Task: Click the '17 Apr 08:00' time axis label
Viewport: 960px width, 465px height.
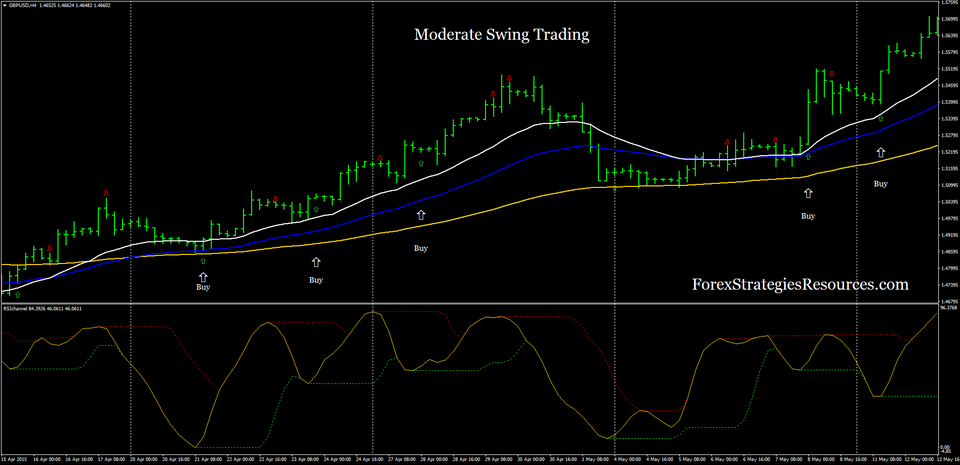Action: pos(109,458)
